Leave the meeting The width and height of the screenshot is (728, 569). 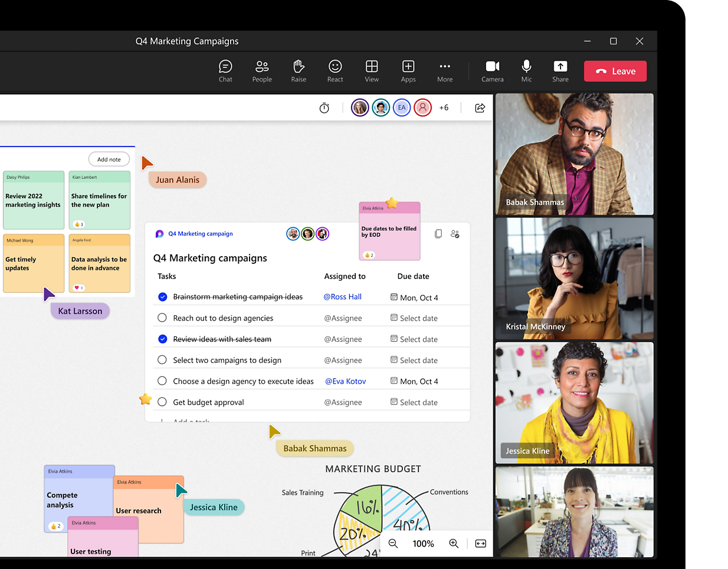coord(615,71)
